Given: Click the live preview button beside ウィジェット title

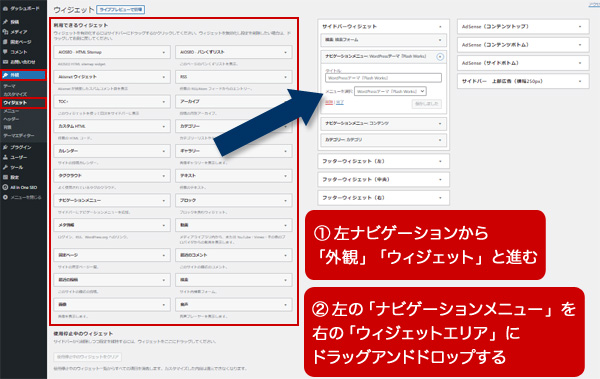Looking at the screenshot, I should pyautogui.click(x=121, y=10).
